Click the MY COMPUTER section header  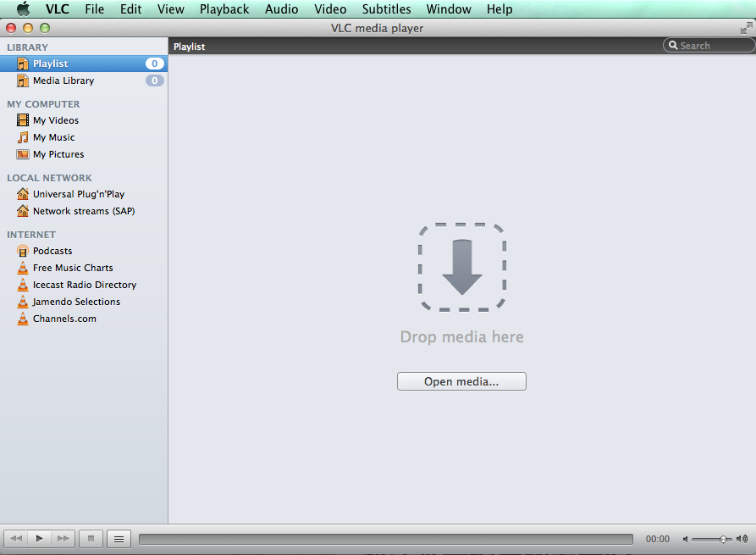click(x=43, y=104)
